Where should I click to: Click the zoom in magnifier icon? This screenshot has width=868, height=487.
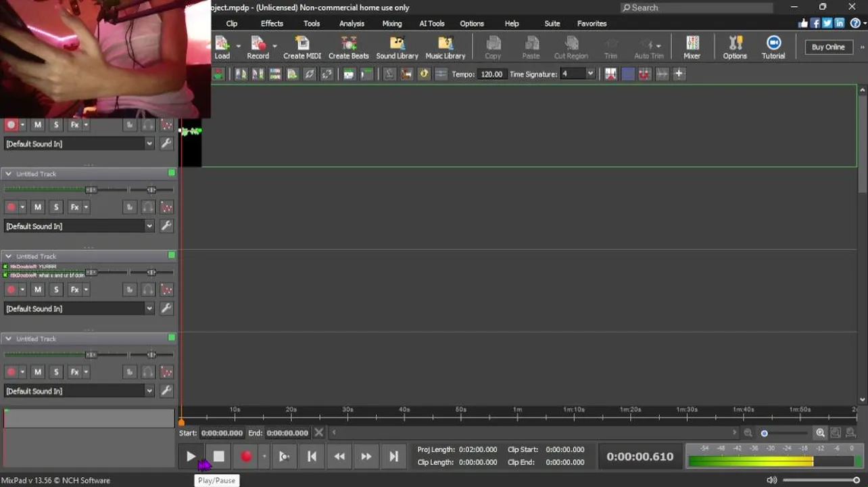click(820, 433)
